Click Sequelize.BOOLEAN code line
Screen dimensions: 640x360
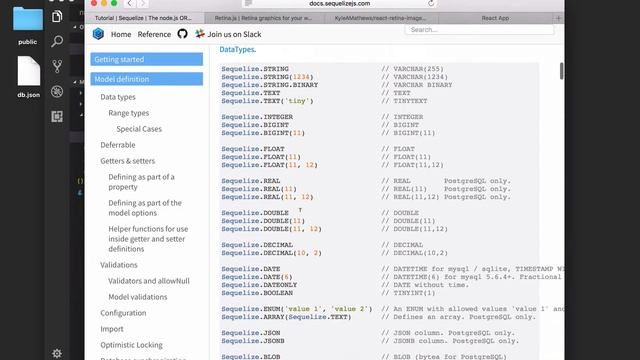tap(257, 293)
